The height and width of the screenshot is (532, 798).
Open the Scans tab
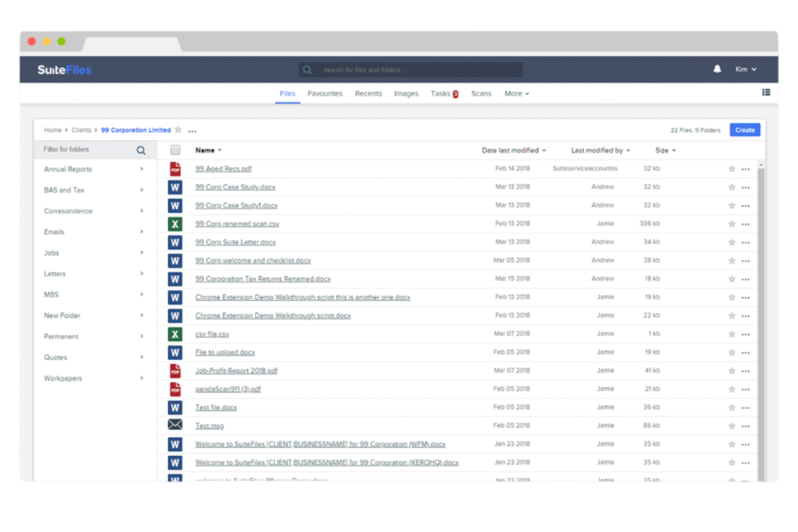tap(481, 93)
